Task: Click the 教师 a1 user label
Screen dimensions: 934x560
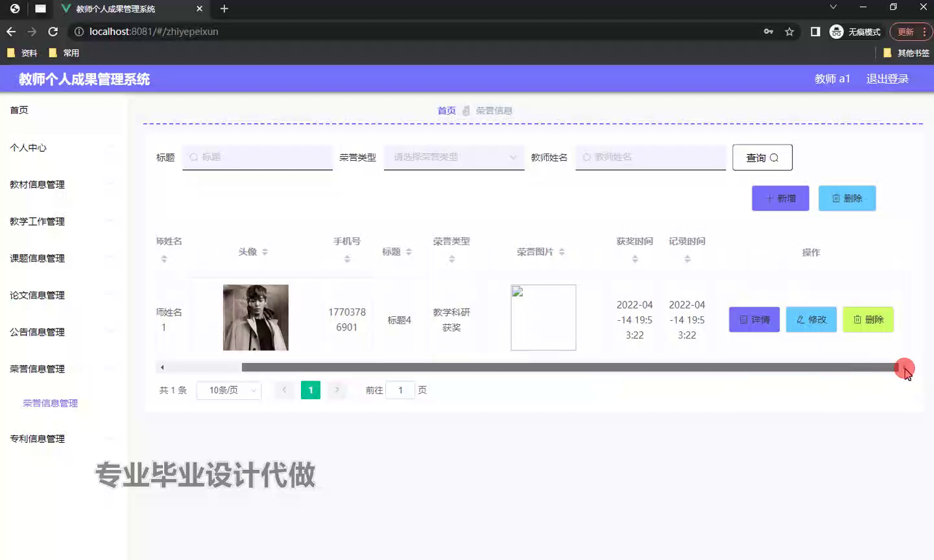Action: pyautogui.click(x=832, y=79)
